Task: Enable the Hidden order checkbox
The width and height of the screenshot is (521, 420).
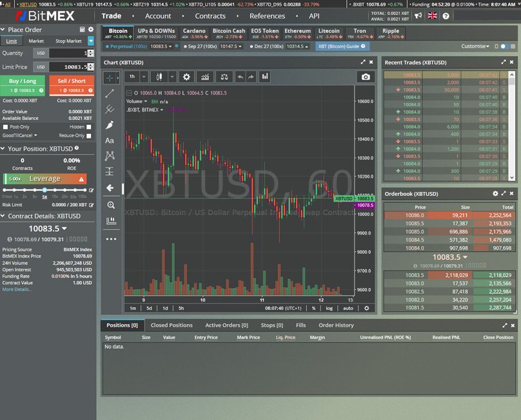Action: coord(89,127)
